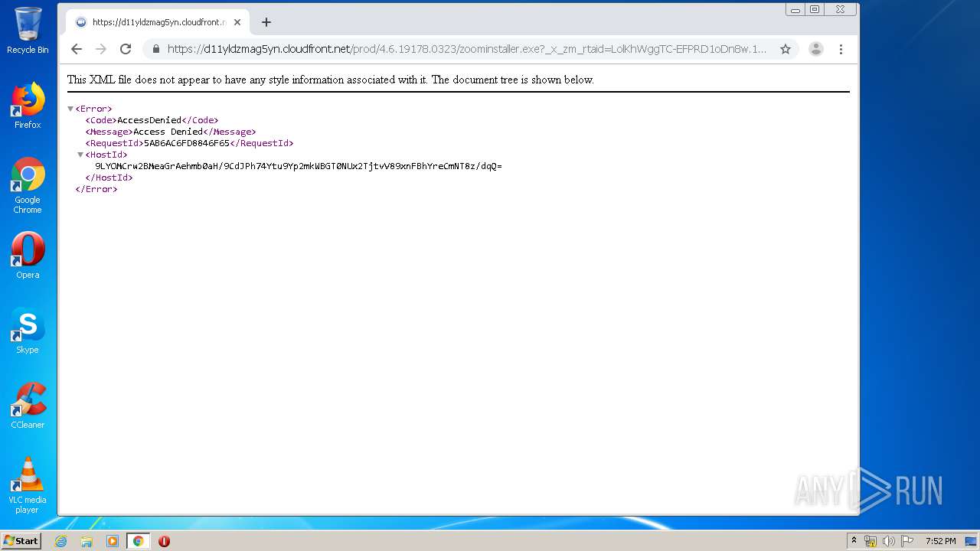Open Internet Explorer from taskbar
The height and width of the screenshot is (551, 980).
tap(61, 541)
